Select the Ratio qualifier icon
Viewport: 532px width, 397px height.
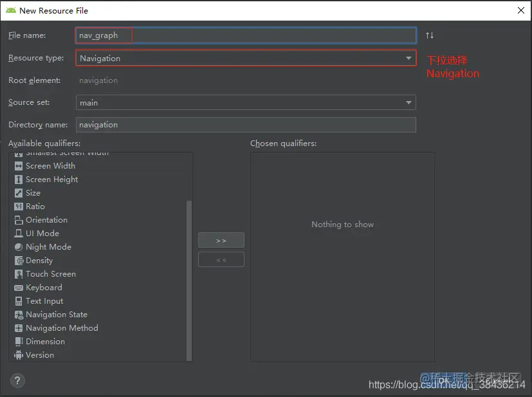pyautogui.click(x=18, y=207)
